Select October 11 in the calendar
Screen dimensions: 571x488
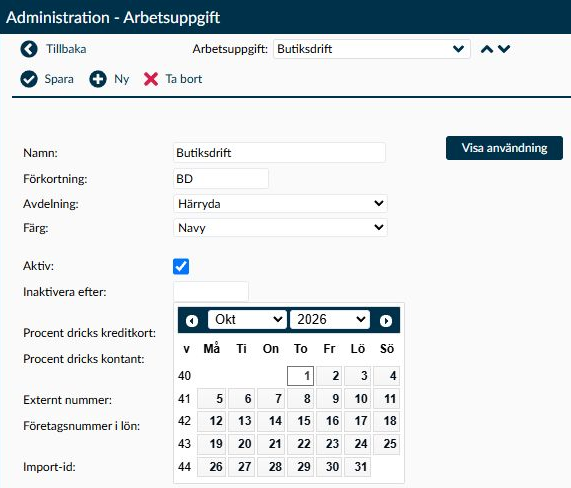coord(386,399)
